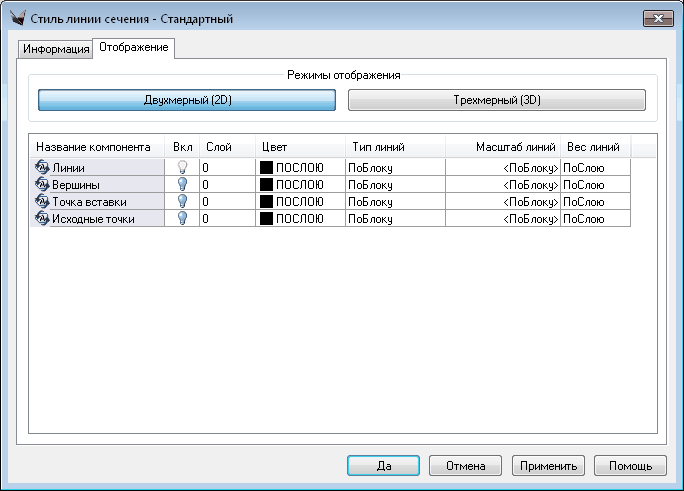
Task: Switch to the Информация tab
Action: [56, 49]
